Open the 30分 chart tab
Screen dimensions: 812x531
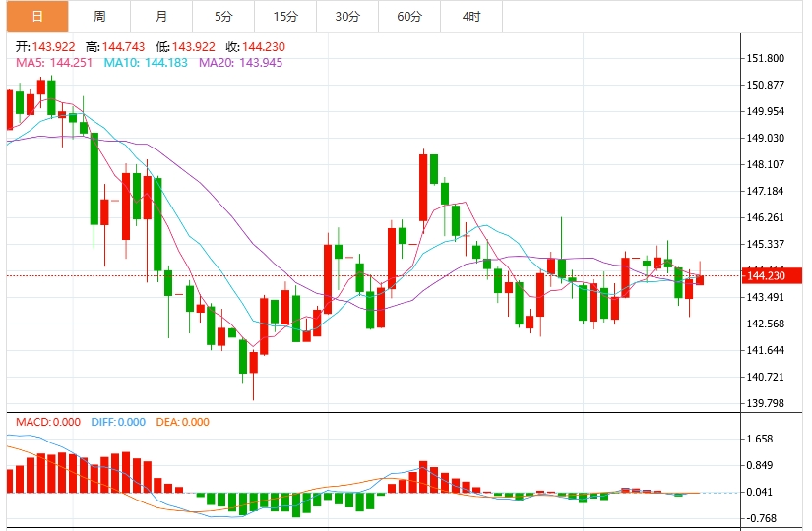tap(347, 17)
